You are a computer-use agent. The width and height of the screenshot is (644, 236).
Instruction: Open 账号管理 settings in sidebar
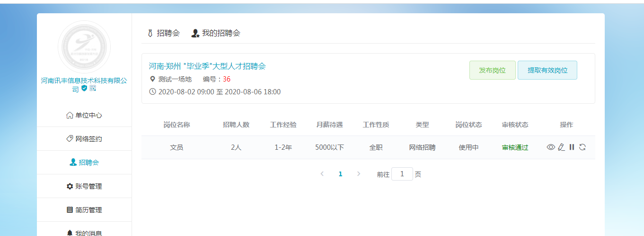coord(84,186)
